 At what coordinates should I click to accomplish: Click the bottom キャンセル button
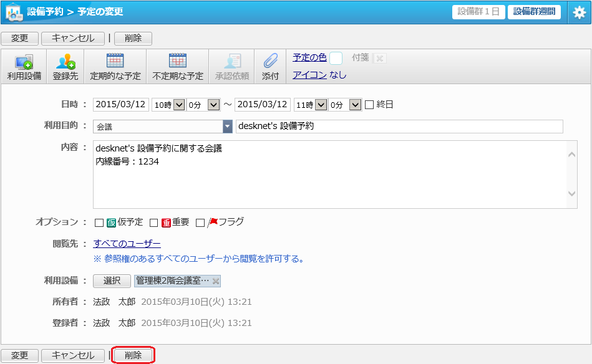(x=73, y=355)
